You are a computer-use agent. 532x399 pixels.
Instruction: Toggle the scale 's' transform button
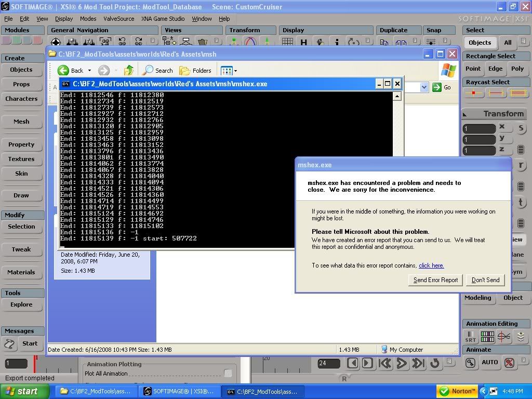pyautogui.click(x=521, y=128)
